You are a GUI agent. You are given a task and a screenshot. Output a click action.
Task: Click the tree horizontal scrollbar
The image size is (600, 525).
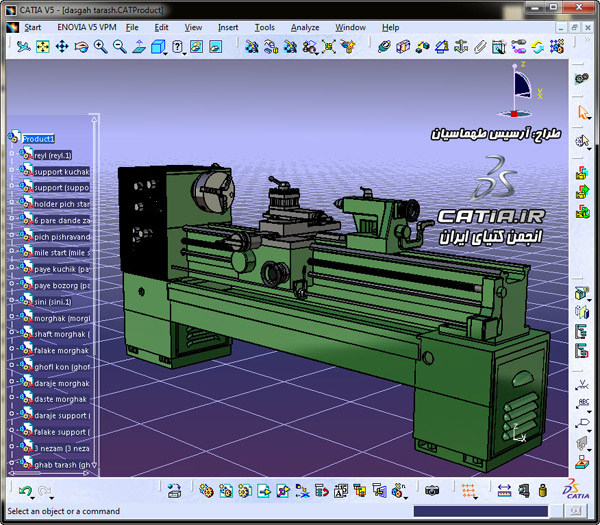49,473
